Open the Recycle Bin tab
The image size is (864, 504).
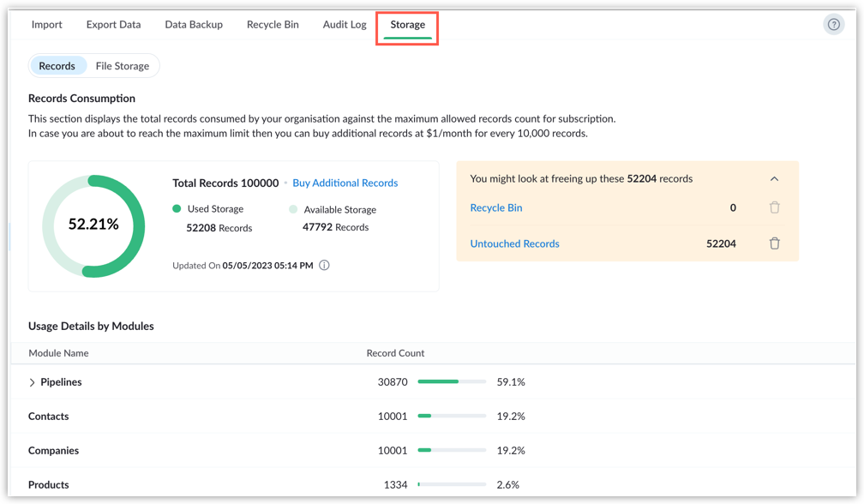273,25
